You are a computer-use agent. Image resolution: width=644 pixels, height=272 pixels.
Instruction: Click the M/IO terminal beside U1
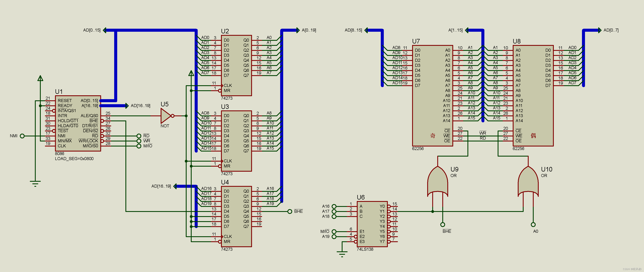point(139,146)
